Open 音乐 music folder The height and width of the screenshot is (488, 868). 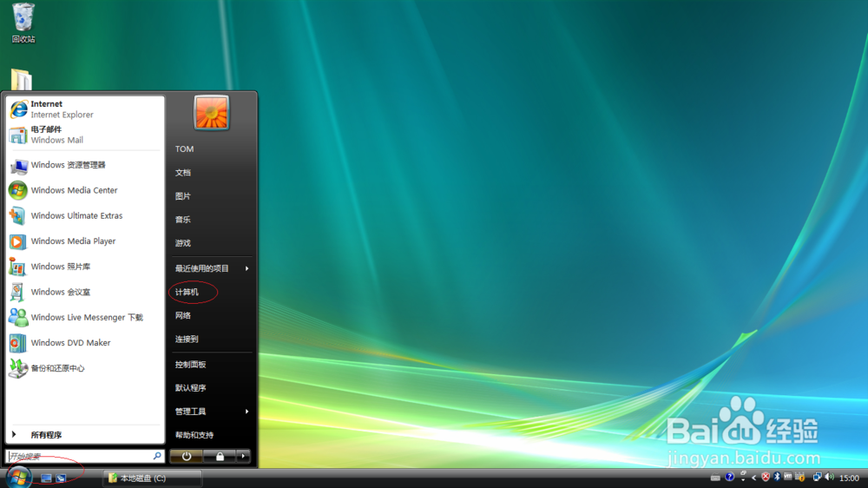[183, 220]
